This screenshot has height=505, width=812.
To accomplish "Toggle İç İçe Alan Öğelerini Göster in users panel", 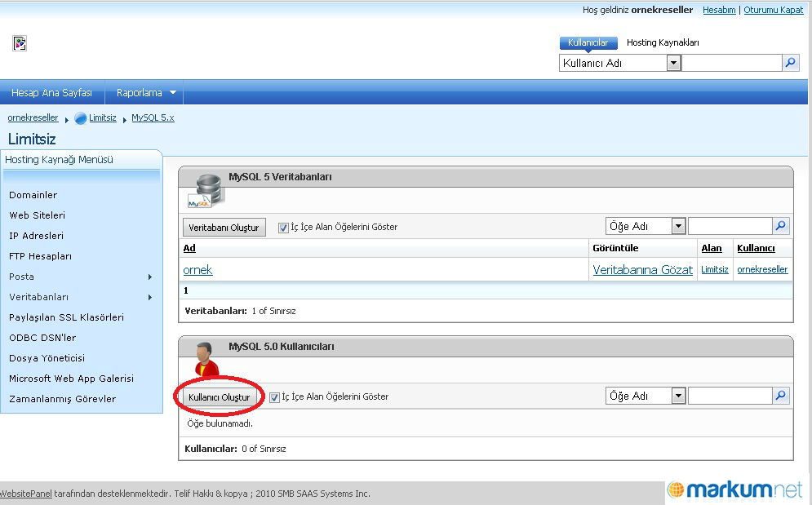I will pyautogui.click(x=274, y=397).
